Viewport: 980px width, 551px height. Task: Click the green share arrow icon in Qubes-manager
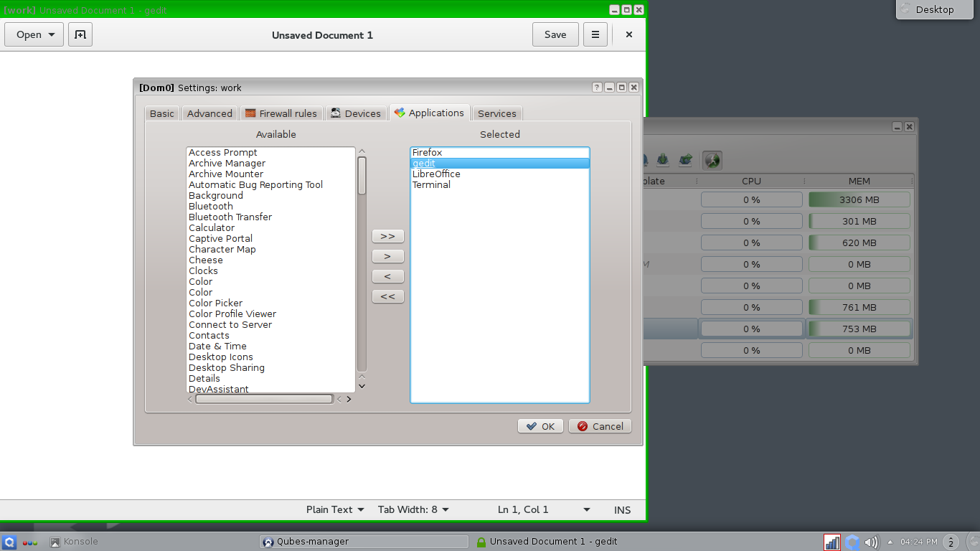click(687, 159)
